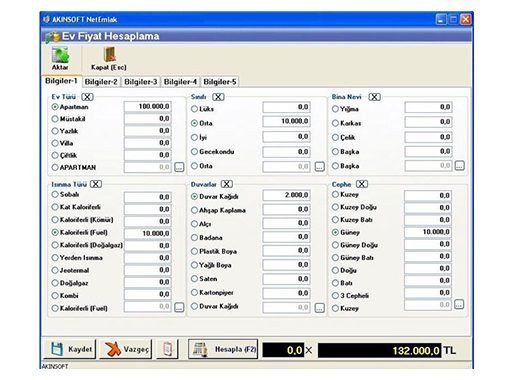Screen dimensions: 510x380
Task: Choose 3 Cepheli facade option
Action: tap(335, 296)
